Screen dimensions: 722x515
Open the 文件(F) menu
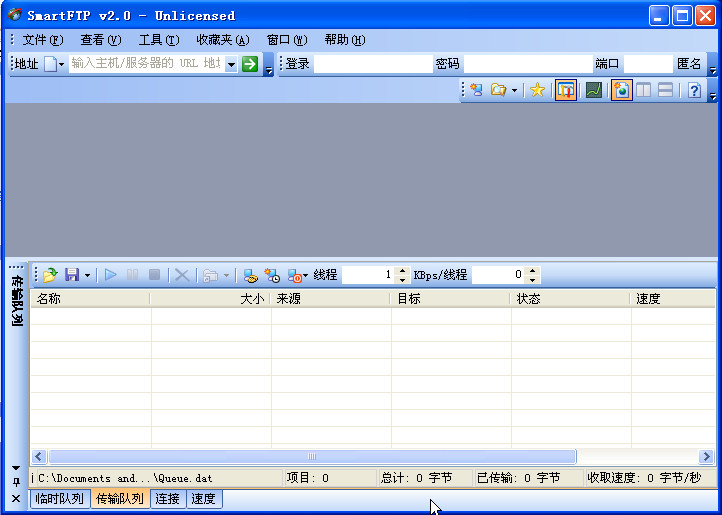(x=43, y=40)
